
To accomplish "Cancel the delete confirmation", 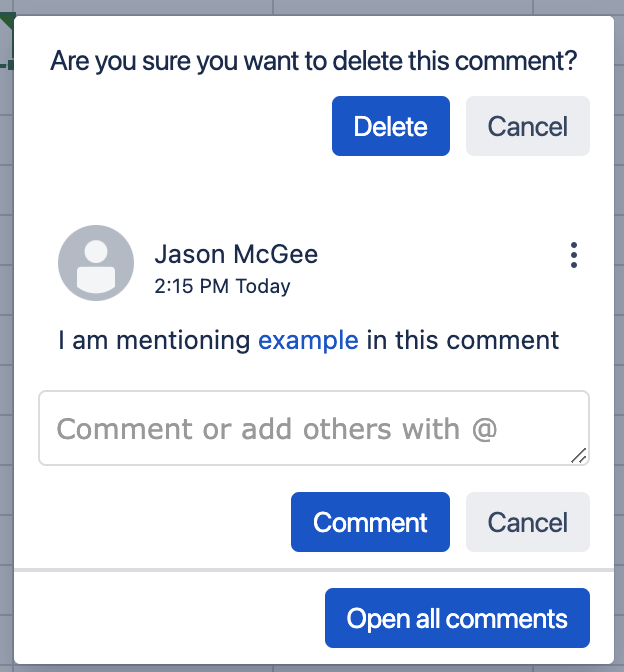I will click(x=527, y=126).
